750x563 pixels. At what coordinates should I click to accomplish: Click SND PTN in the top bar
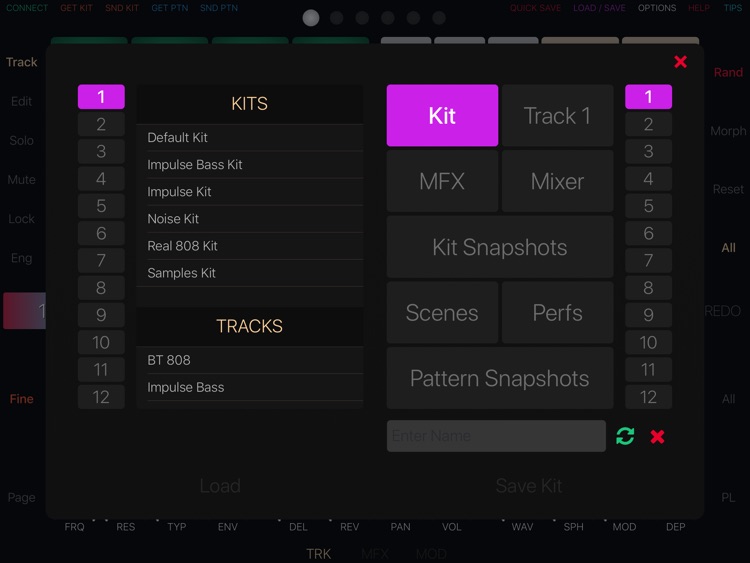pos(219,8)
